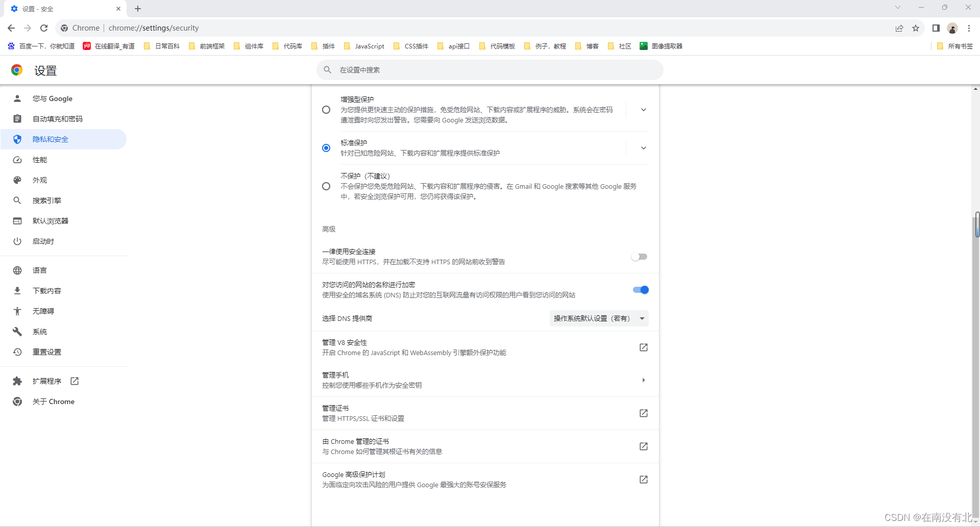Click the 外观 globe icon
Screen dimensions: 980x527
[x=17, y=180]
